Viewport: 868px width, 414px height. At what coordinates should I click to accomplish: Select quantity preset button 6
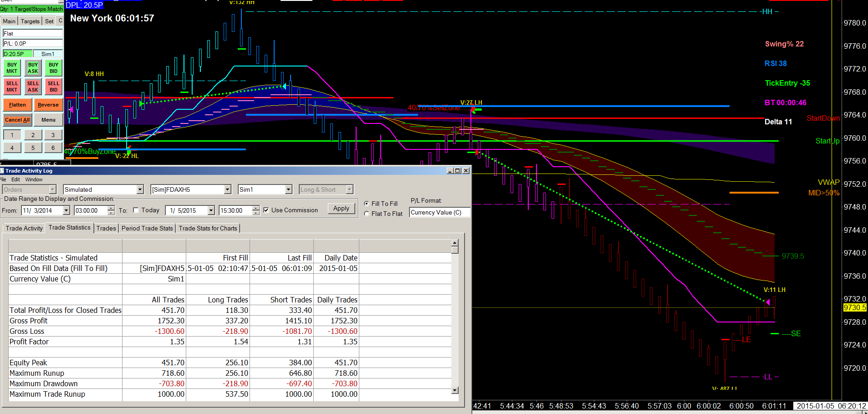[53, 148]
